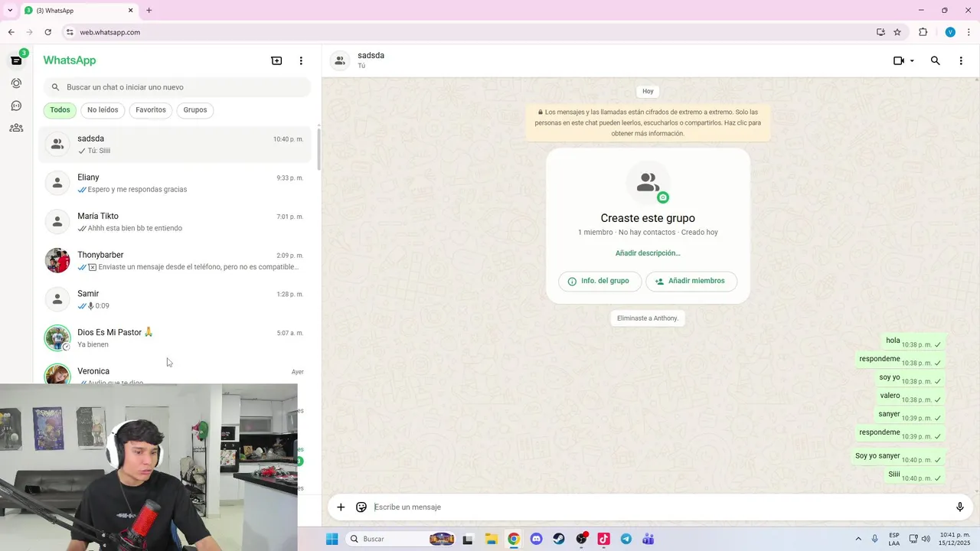Click the browser back arrow
Image resolution: width=980 pixels, height=551 pixels.
click(x=11, y=32)
